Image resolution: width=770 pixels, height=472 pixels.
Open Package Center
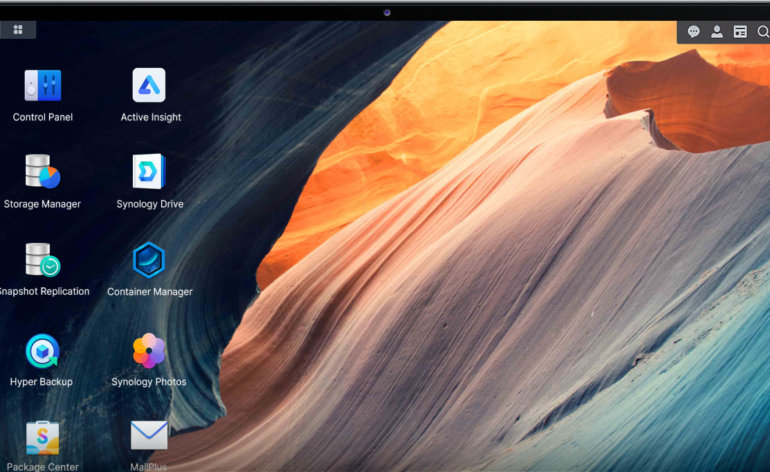(43, 438)
